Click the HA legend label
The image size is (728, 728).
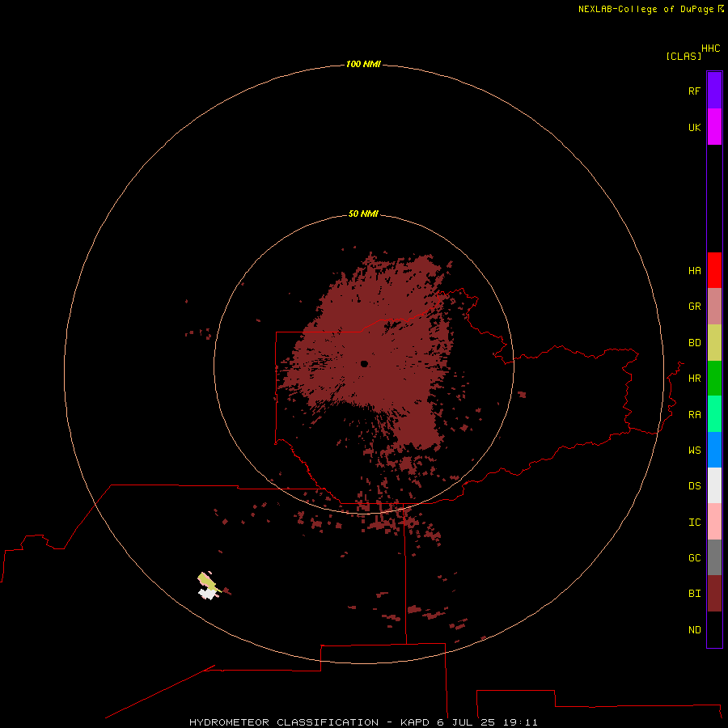tap(694, 271)
